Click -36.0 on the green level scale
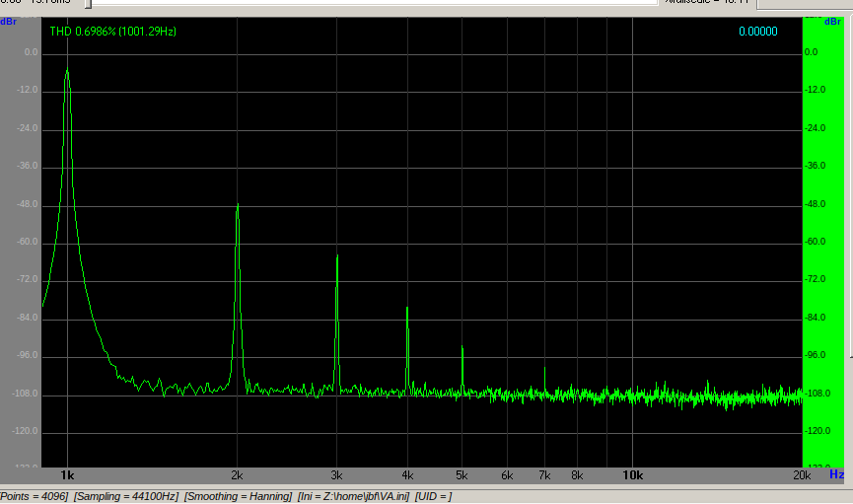The width and height of the screenshot is (853, 504). point(815,166)
